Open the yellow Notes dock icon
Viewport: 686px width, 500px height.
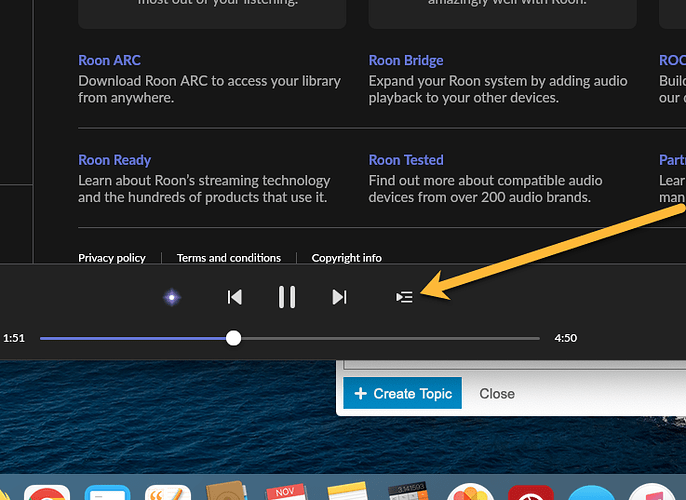coord(347,491)
